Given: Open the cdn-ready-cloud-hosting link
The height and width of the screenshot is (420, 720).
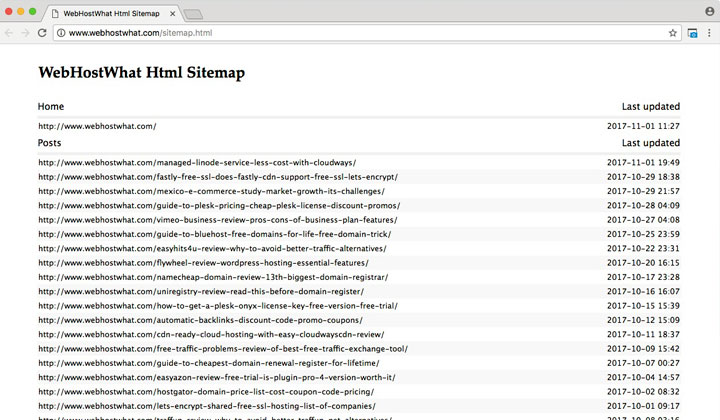Looking at the screenshot, I should (211, 334).
